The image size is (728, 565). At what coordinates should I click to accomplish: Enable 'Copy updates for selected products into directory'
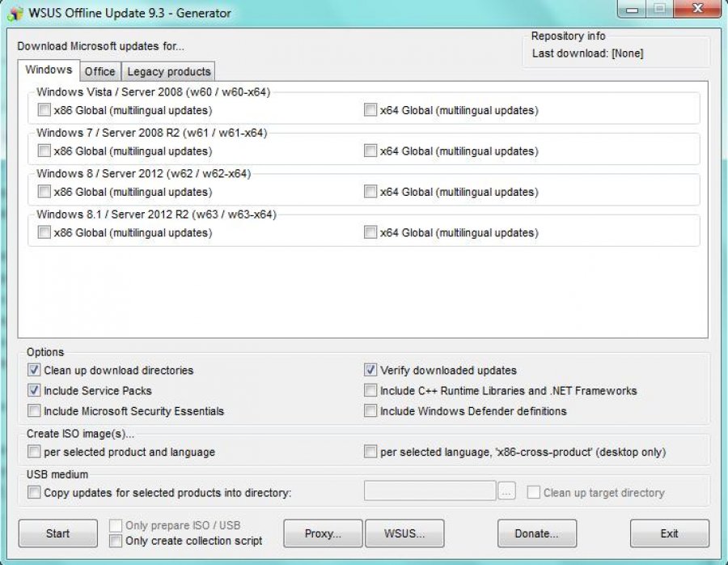pyautogui.click(x=34, y=491)
